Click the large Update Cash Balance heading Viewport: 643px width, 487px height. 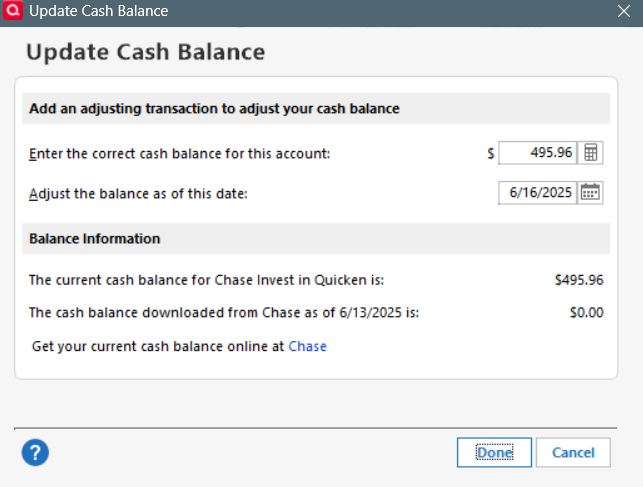coord(145,52)
